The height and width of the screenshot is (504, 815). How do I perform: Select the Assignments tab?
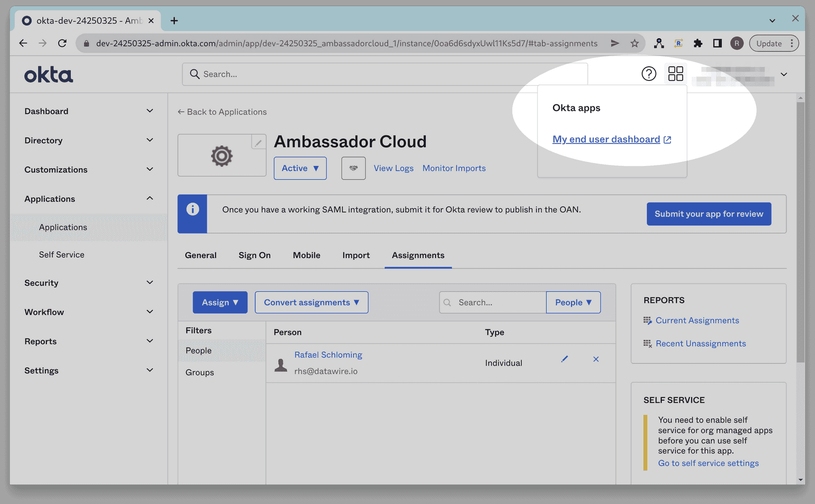tap(418, 255)
